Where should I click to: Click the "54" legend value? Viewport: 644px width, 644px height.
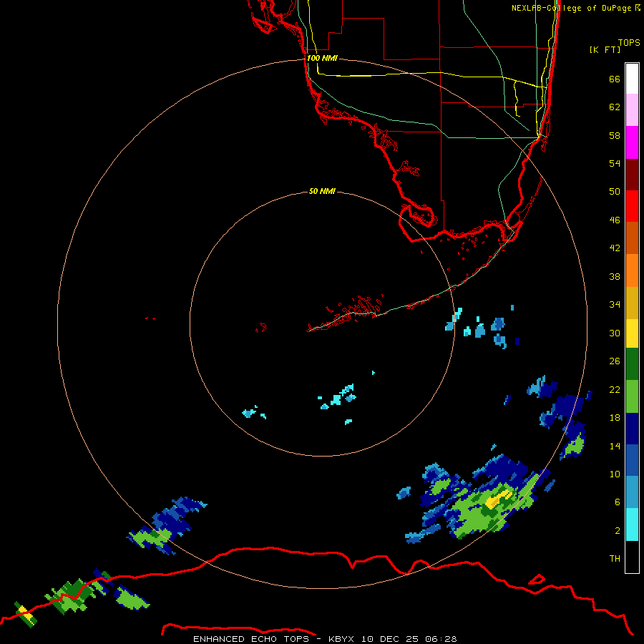click(615, 163)
